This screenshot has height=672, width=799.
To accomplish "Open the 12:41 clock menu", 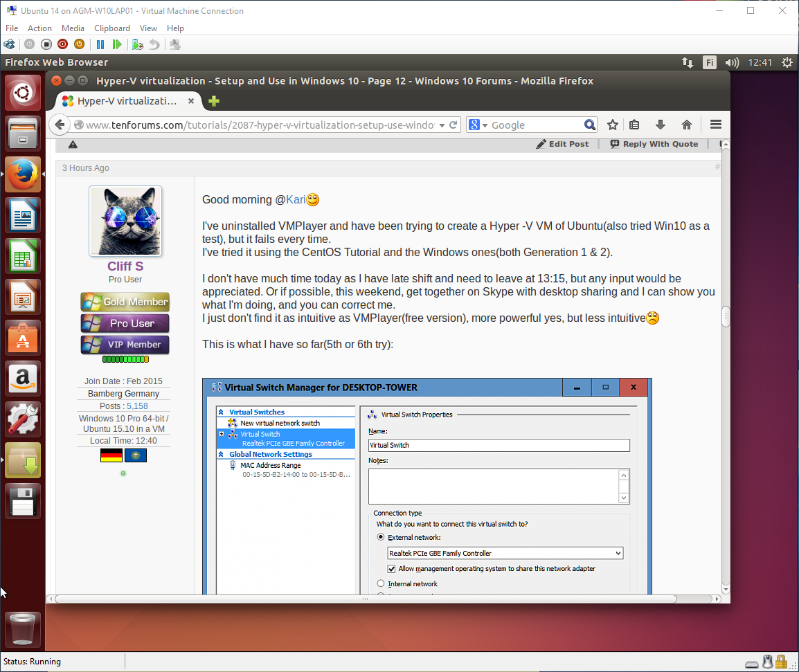I will tap(760, 63).
